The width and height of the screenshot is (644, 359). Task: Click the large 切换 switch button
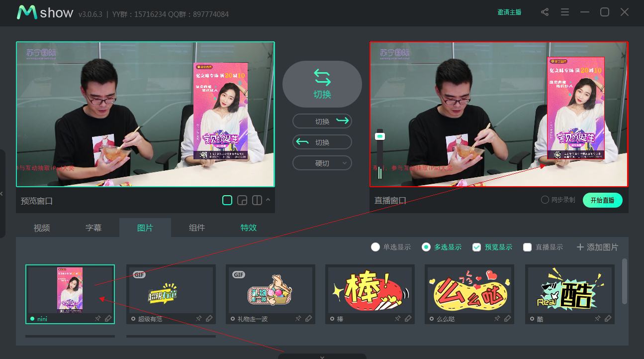[x=322, y=84]
